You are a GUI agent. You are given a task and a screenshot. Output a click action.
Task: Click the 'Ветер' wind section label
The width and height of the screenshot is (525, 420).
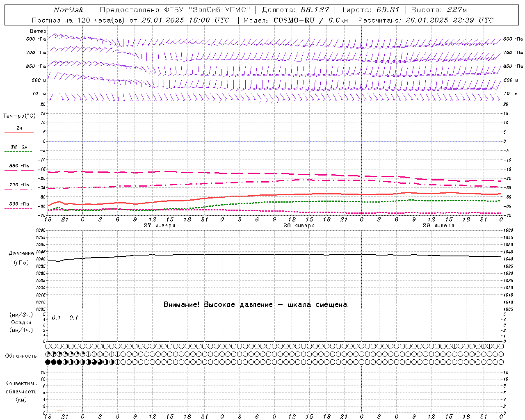click(x=38, y=31)
